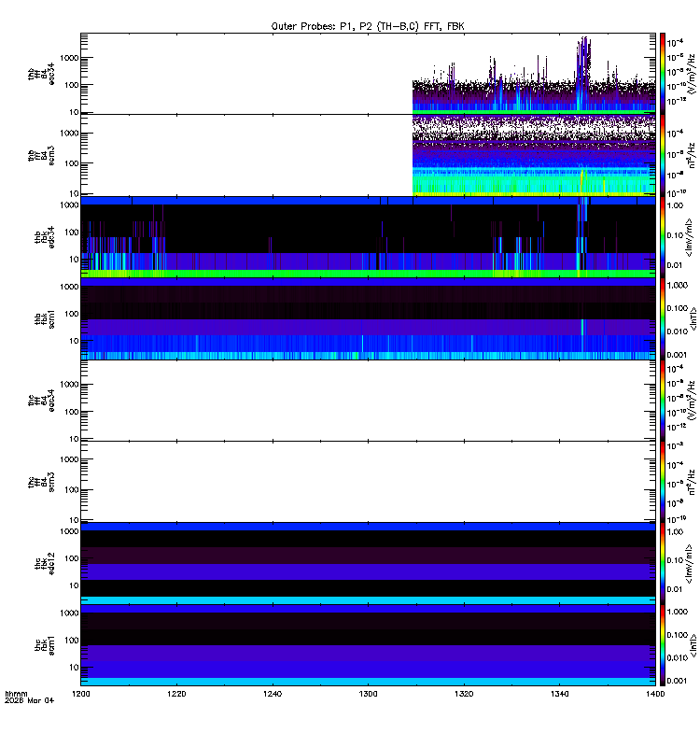This screenshot has height=747, width=700.
Task: Click the '1000' y-axis tick of thb eac34
Action: point(69,58)
